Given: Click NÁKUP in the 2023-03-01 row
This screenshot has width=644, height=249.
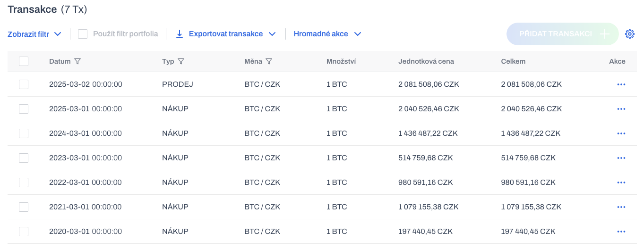Looking at the screenshot, I should point(175,158).
